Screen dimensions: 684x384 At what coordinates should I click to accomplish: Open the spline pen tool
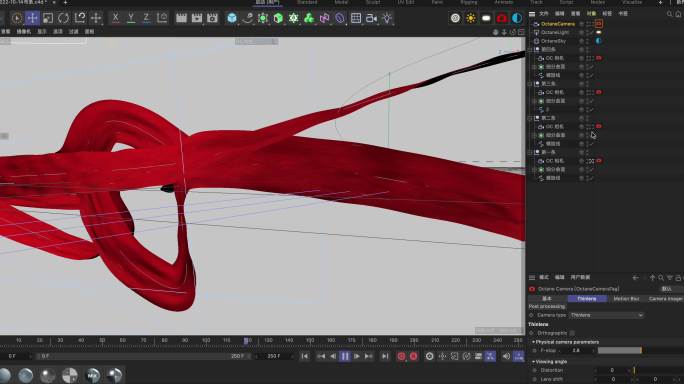(x=247, y=18)
